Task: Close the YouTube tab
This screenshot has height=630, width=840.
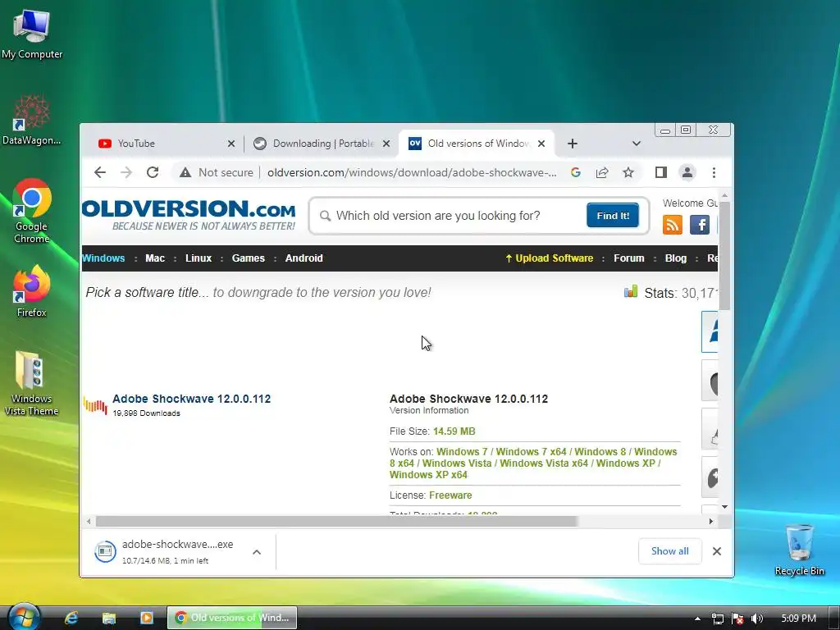Action: click(x=231, y=144)
